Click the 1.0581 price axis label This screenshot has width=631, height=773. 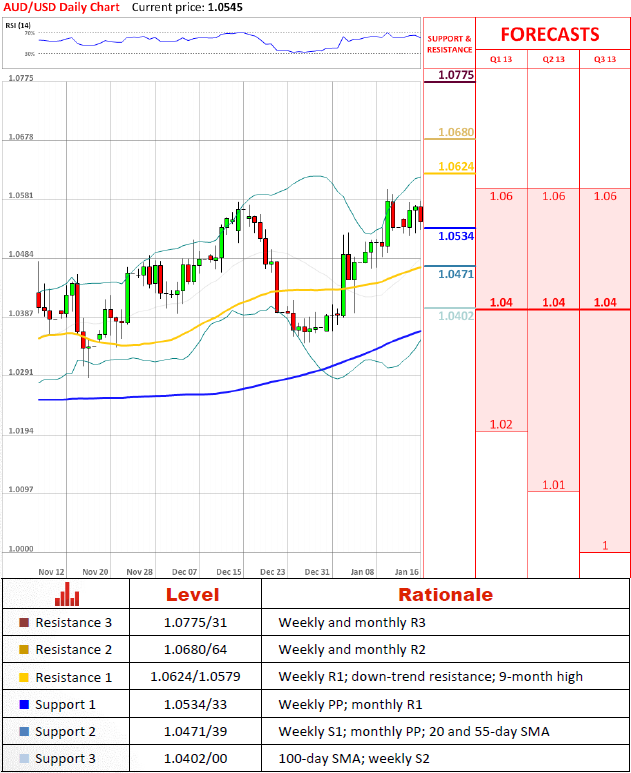pos(21,195)
